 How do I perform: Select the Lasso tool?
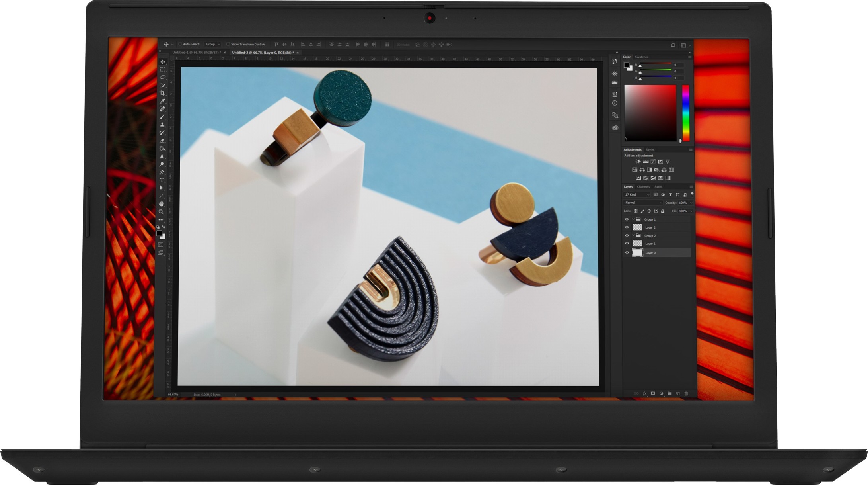click(162, 77)
